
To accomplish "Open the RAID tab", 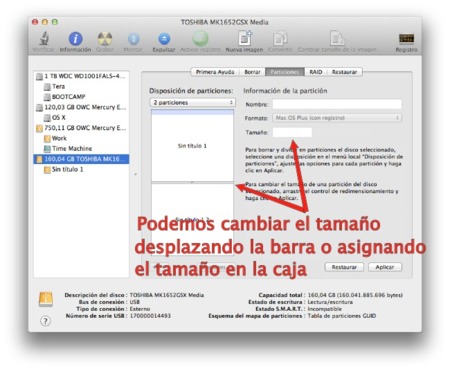I will click(316, 72).
